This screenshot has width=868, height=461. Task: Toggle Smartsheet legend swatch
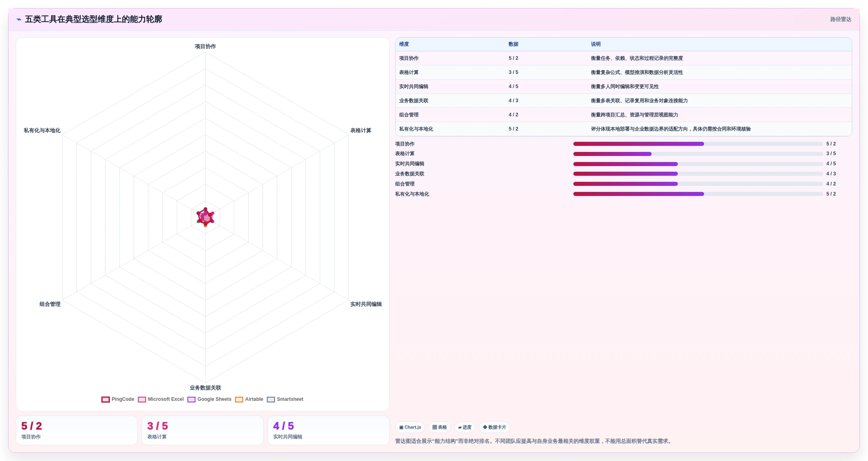[271, 400]
